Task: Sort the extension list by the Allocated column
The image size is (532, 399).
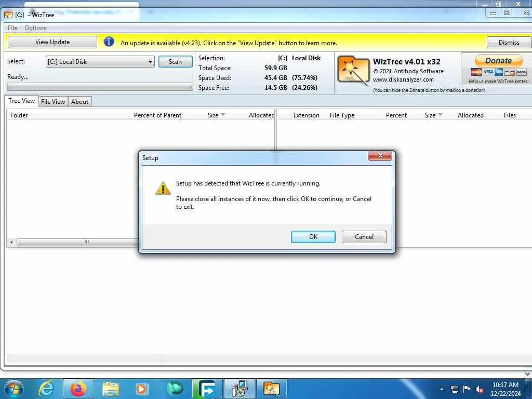Action: click(x=470, y=115)
